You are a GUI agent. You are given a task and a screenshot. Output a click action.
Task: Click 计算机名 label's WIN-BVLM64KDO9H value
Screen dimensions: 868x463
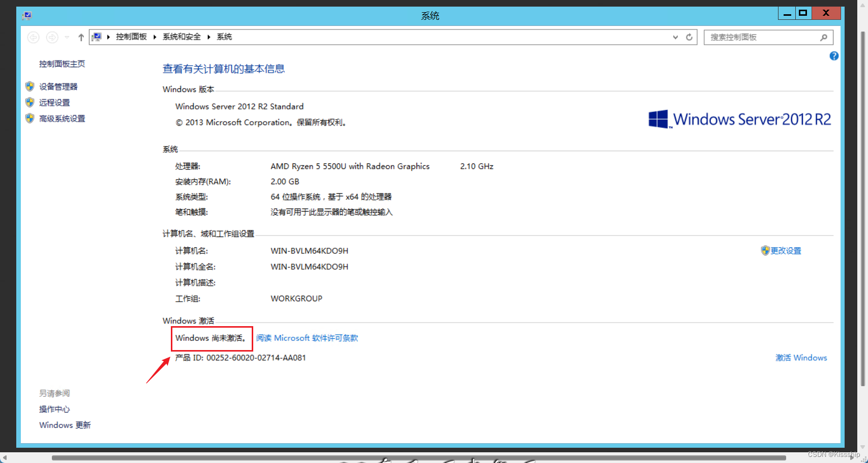310,251
